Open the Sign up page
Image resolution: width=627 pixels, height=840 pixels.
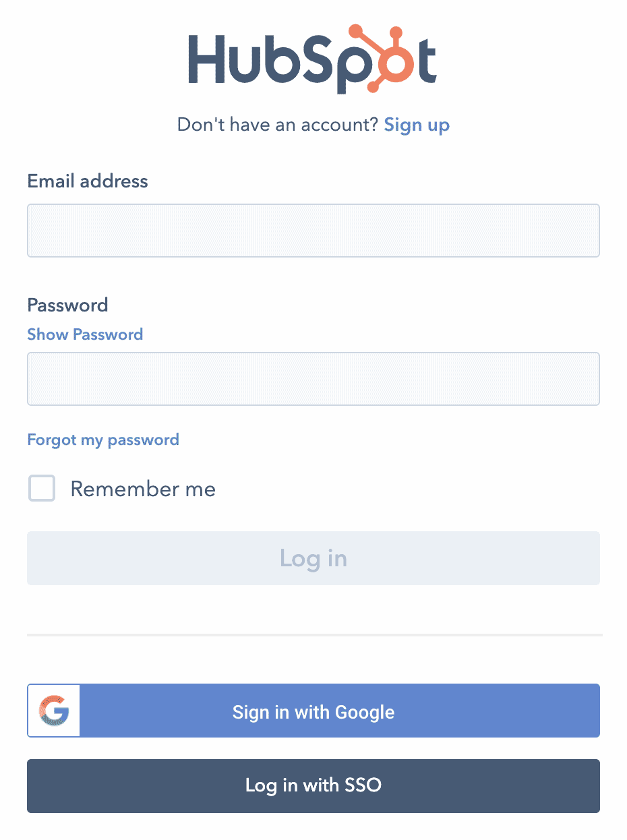point(416,125)
